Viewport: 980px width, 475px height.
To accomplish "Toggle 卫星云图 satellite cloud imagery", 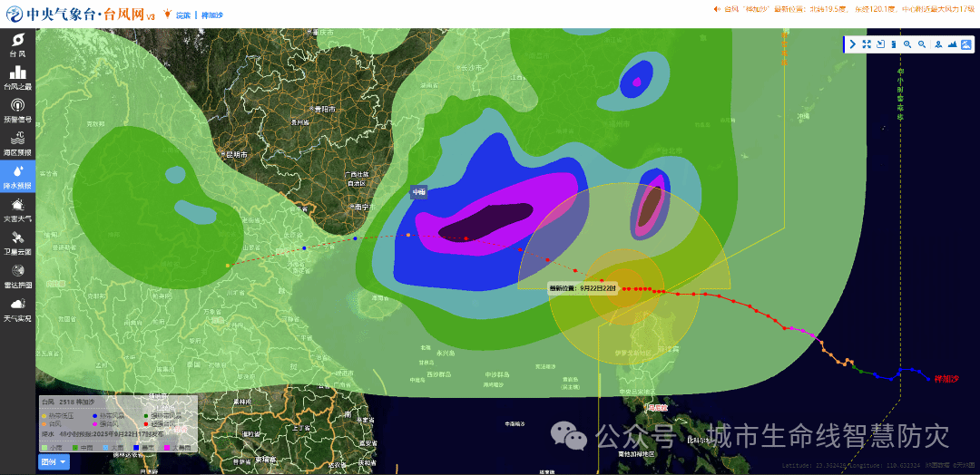I will pos(17,242).
